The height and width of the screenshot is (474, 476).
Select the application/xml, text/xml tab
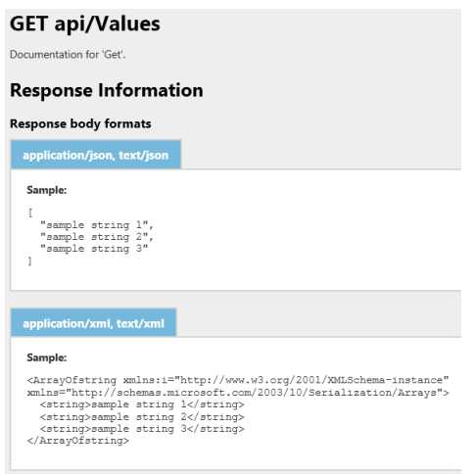click(93, 323)
